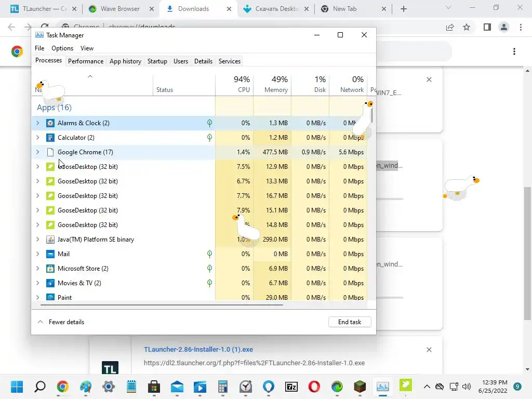Click the Mail envelope icon in process list
532x399 pixels.
50,254
